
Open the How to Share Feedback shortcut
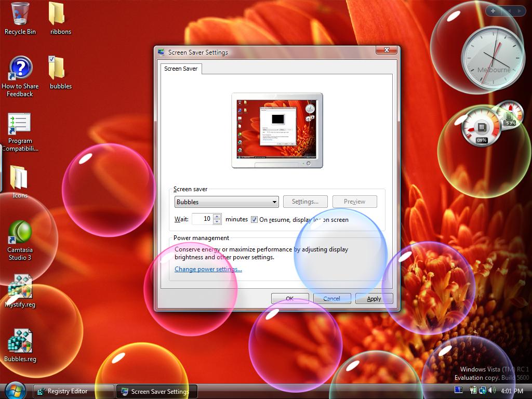pos(20,77)
